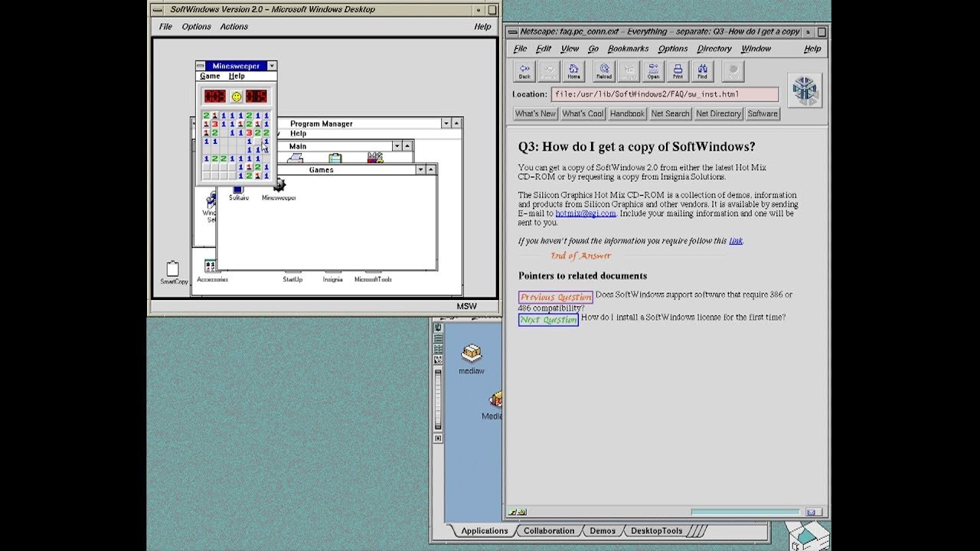Click the greyed Stop button in Netscape
The image size is (980, 551).
pyautogui.click(x=733, y=71)
